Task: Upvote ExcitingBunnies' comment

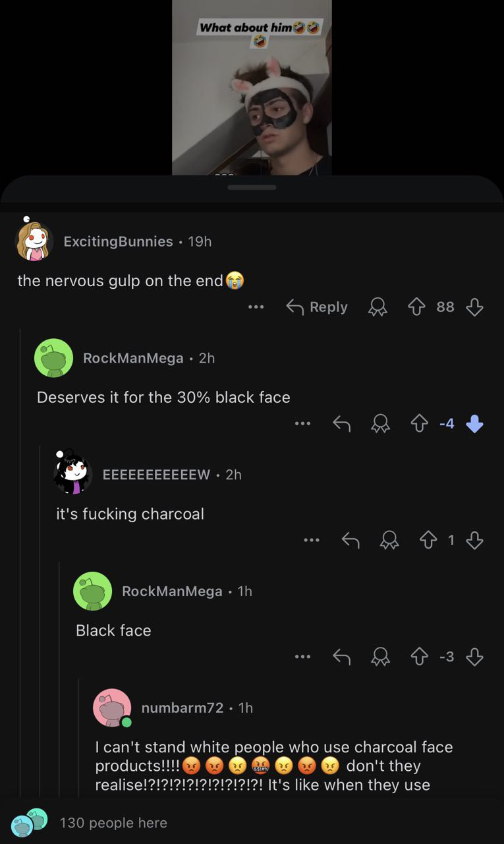Action: [416, 307]
